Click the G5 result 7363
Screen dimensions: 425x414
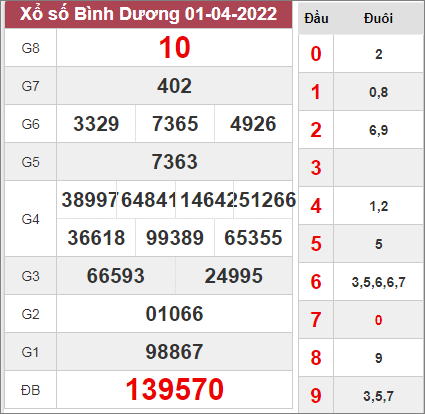click(174, 162)
